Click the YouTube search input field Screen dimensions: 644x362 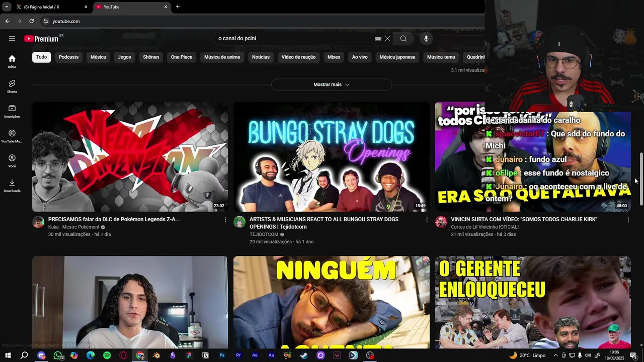(x=294, y=38)
